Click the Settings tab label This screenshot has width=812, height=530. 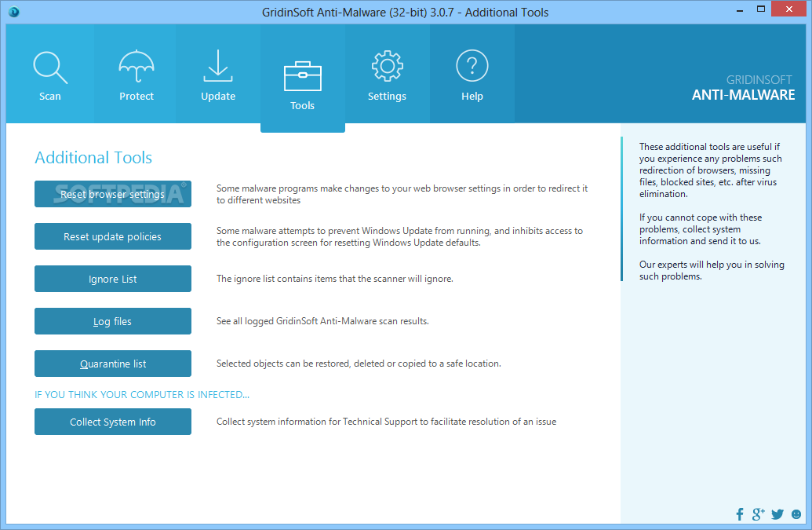(x=387, y=97)
